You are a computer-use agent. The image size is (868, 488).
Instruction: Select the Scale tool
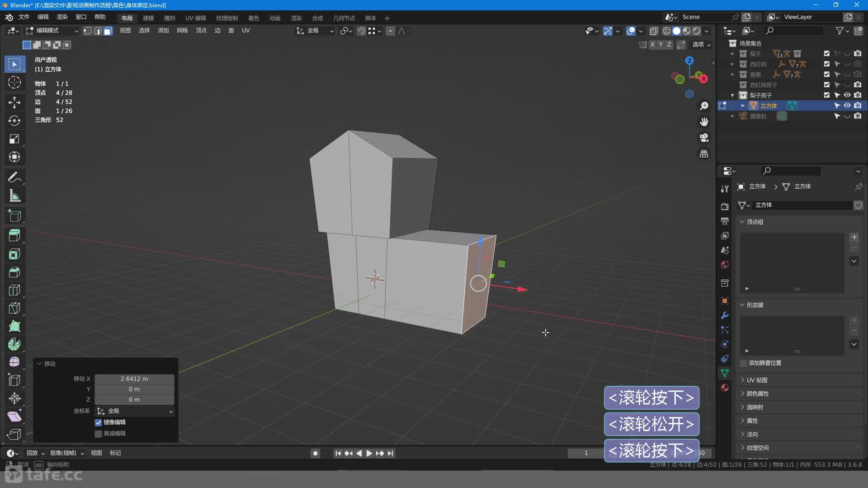(14, 139)
